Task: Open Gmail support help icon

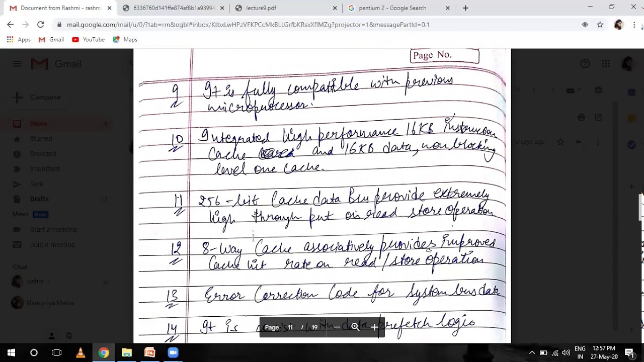Action: (x=585, y=64)
